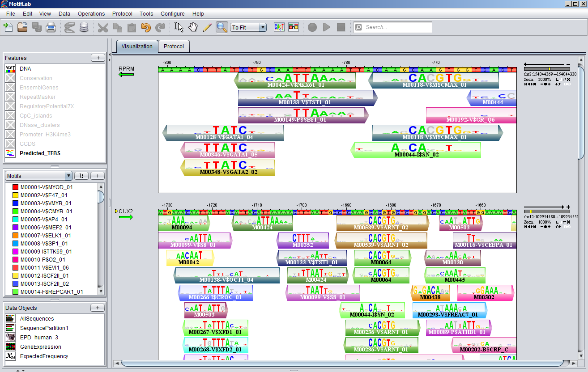The height and width of the screenshot is (372, 588).
Task: Click the EPD_human_3 data object icon
Action: [10, 337]
